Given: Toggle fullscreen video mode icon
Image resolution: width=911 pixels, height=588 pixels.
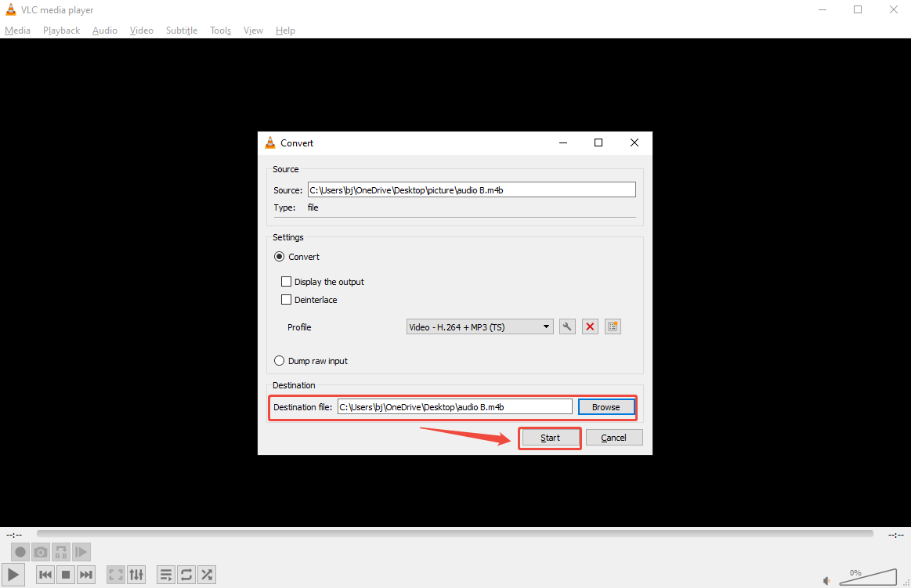Looking at the screenshot, I should point(116,575).
